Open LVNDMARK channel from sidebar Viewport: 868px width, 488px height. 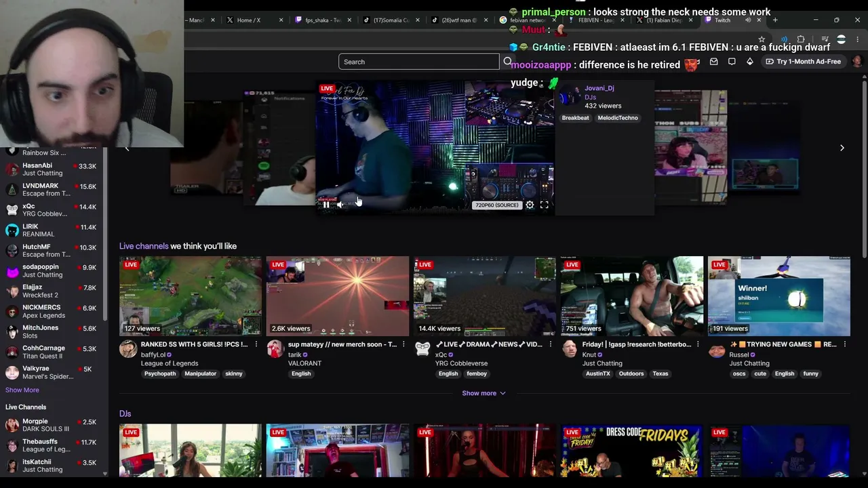click(x=52, y=190)
